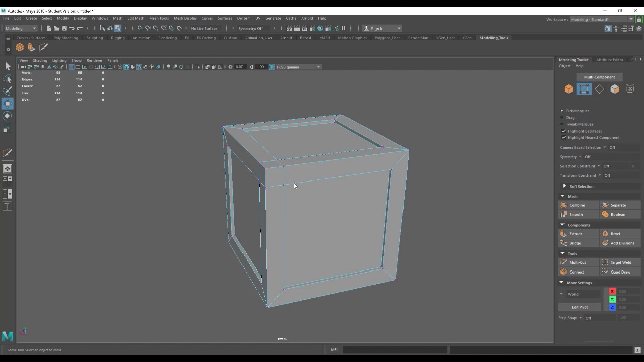Click the New Scene file icon

click(x=49, y=28)
